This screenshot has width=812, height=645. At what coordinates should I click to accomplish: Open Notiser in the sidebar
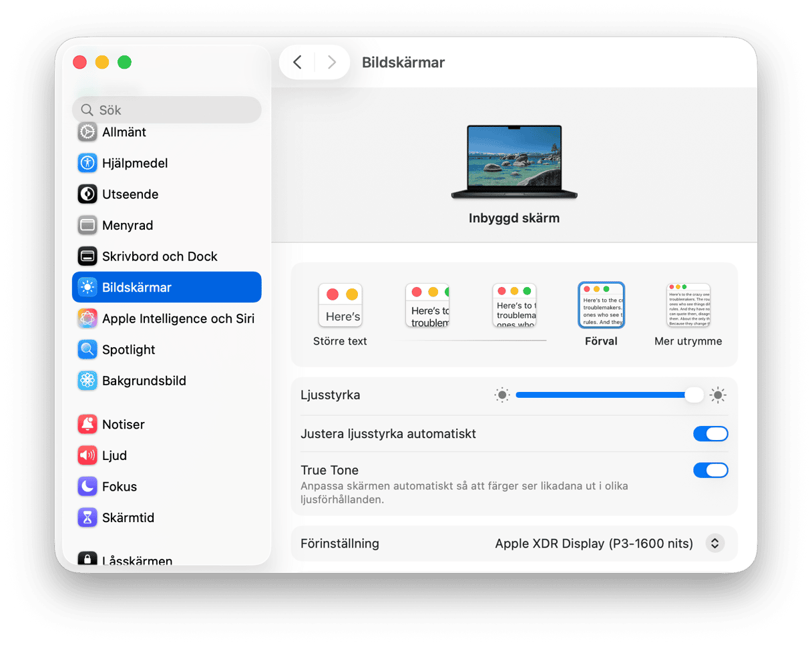pos(124,425)
